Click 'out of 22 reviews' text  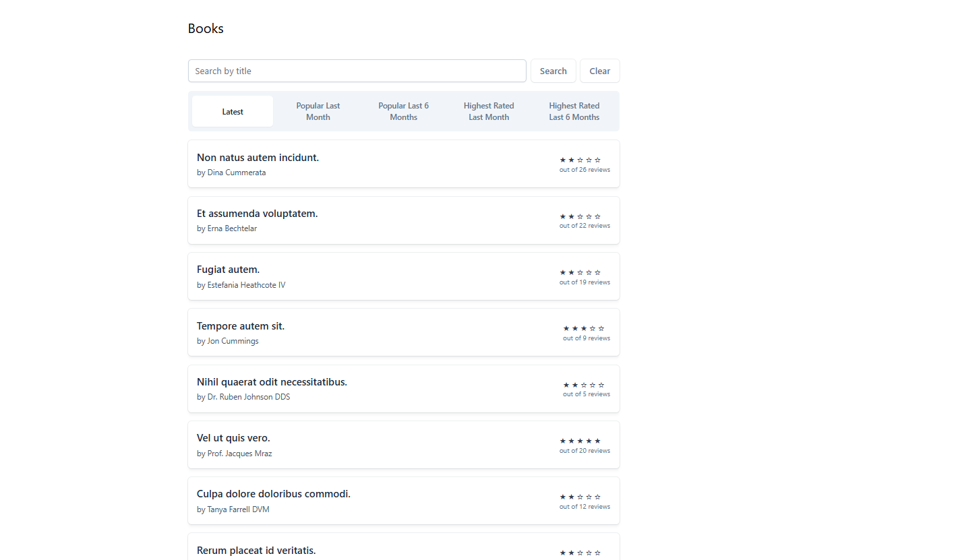pos(584,226)
